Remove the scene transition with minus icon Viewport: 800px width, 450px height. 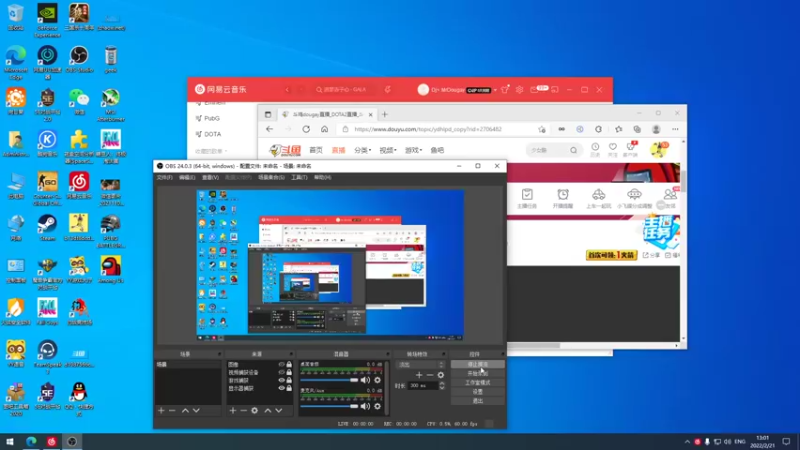click(430, 375)
